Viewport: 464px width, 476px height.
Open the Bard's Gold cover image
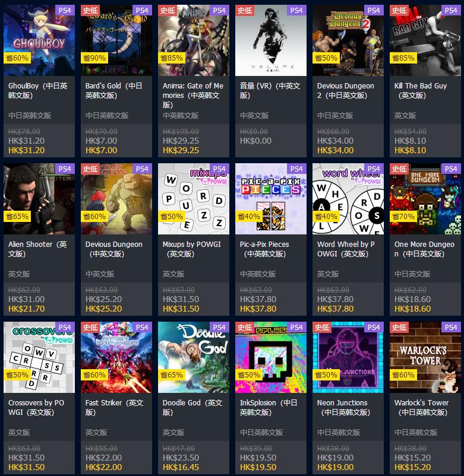(116, 40)
